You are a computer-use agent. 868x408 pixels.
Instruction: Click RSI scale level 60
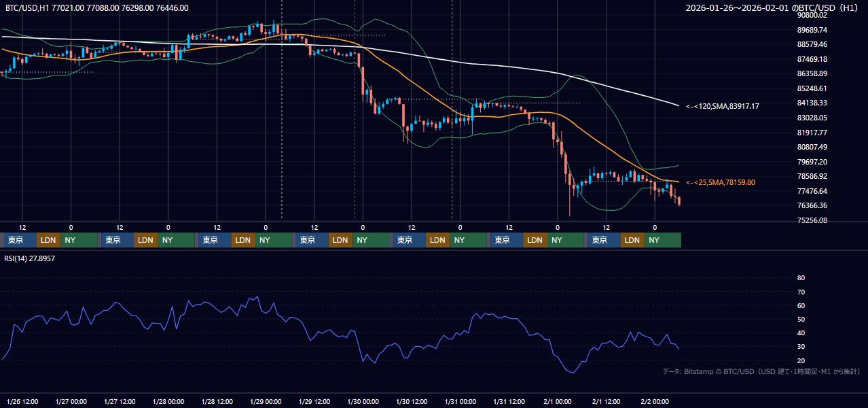(x=801, y=305)
